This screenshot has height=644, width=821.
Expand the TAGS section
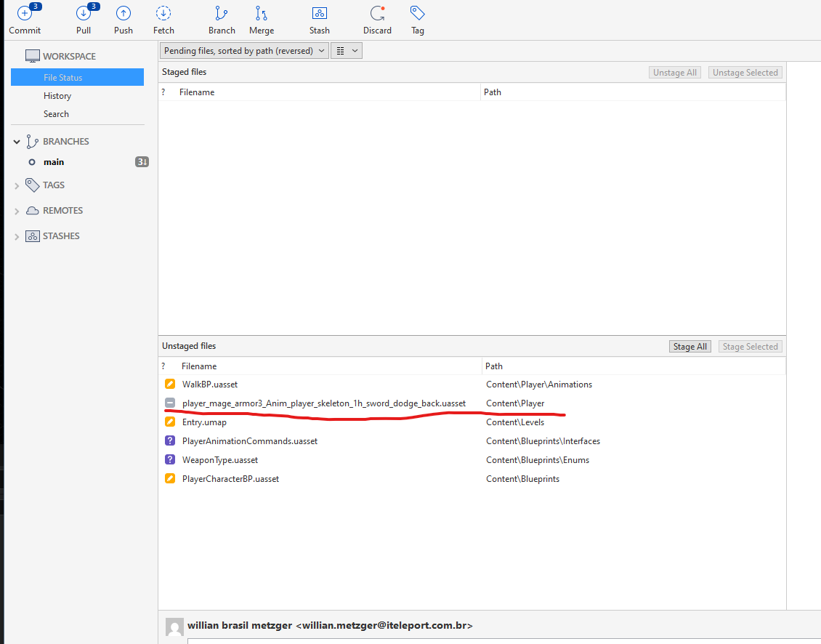coord(17,185)
